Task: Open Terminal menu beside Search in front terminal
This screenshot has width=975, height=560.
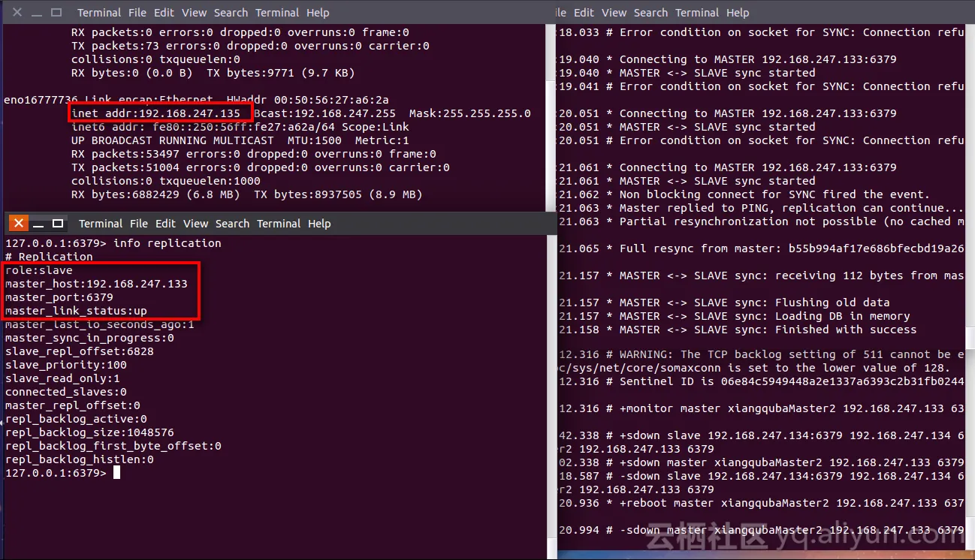Action: [279, 224]
